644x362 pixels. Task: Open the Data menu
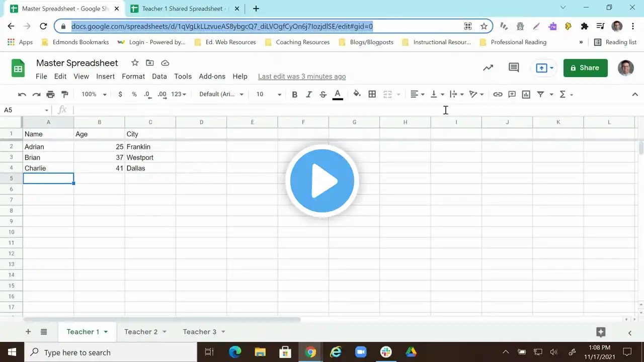(159, 76)
